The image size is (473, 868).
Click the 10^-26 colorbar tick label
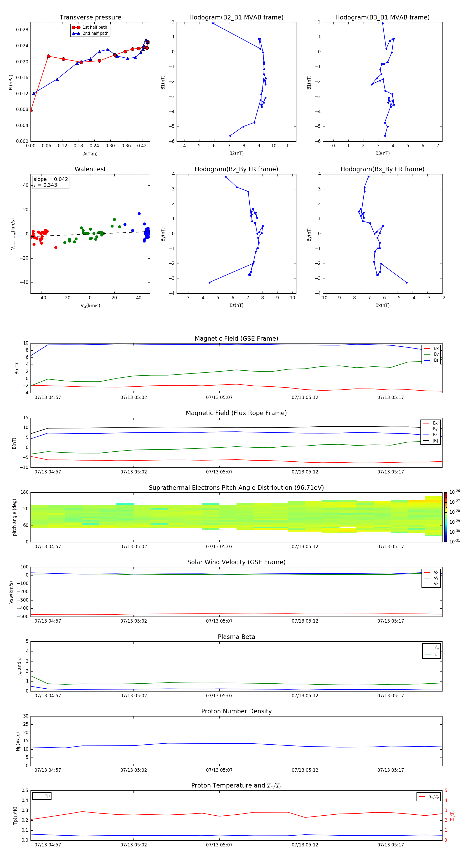pos(455,492)
